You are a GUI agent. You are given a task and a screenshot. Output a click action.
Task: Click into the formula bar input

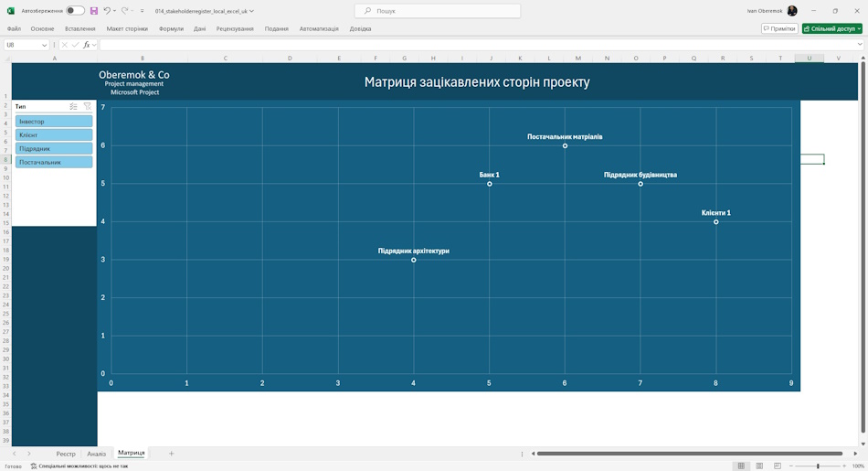point(477,45)
